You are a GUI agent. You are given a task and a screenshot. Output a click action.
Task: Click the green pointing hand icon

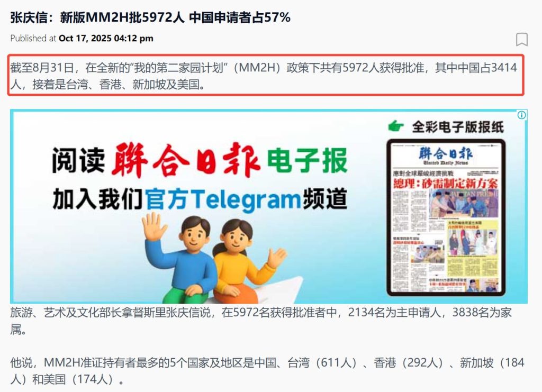click(396, 126)
